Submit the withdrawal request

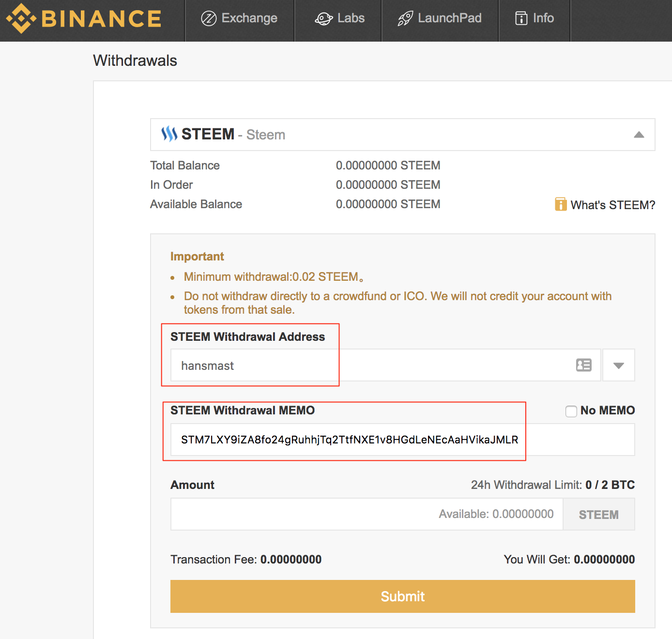[402, 596]
